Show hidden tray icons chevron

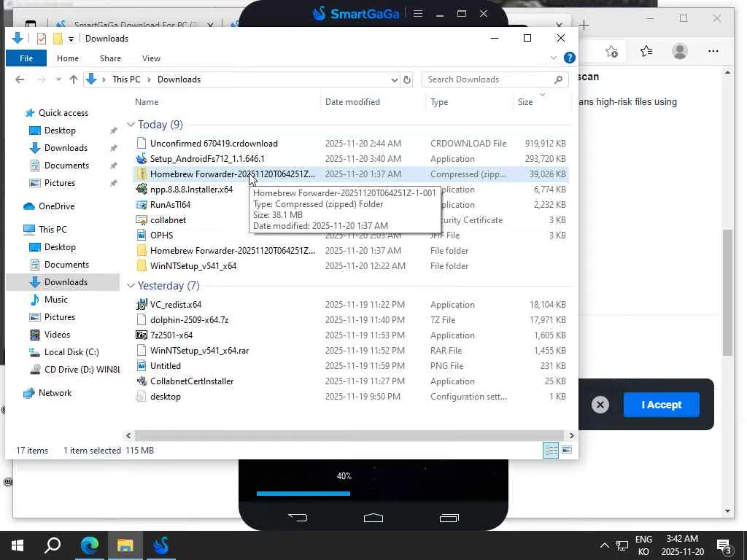point(604,545)
